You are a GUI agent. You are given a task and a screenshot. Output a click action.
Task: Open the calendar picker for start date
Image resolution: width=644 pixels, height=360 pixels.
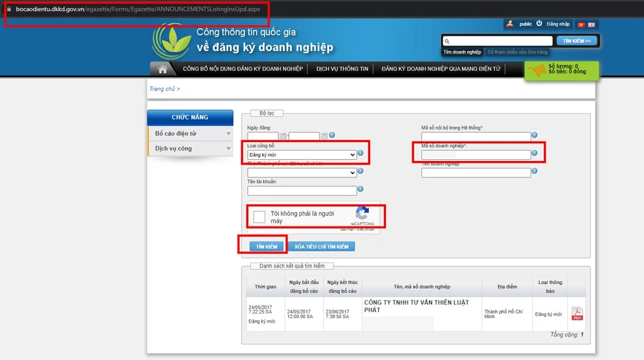[x=283, y=135]
